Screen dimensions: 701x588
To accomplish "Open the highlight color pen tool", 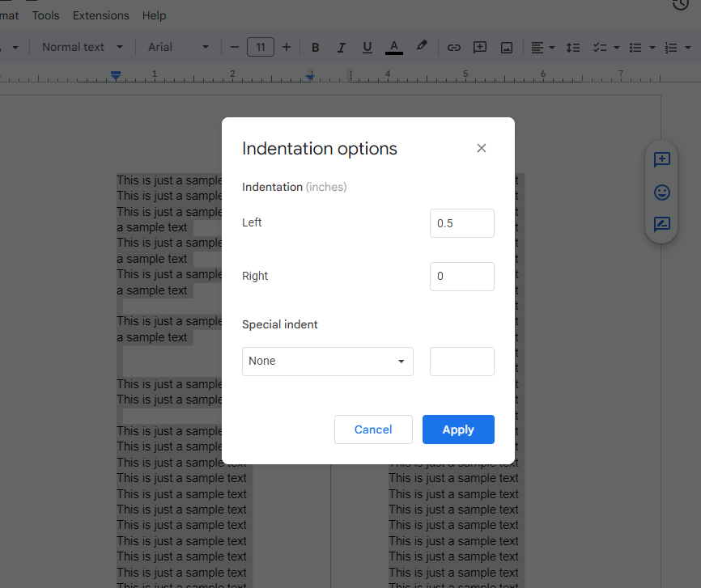I will click(x=421, y=46).
